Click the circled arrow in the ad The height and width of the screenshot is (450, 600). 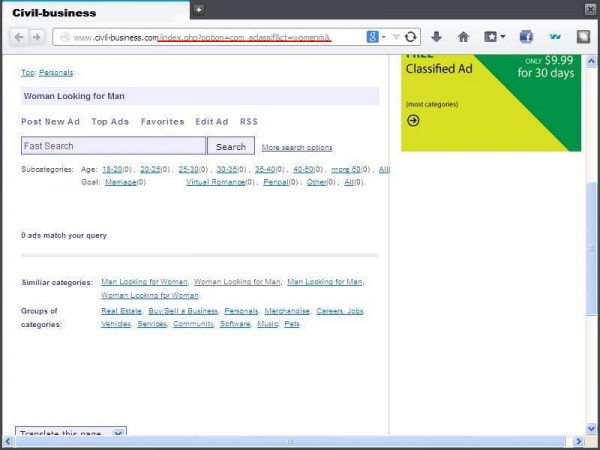(413, 121)
